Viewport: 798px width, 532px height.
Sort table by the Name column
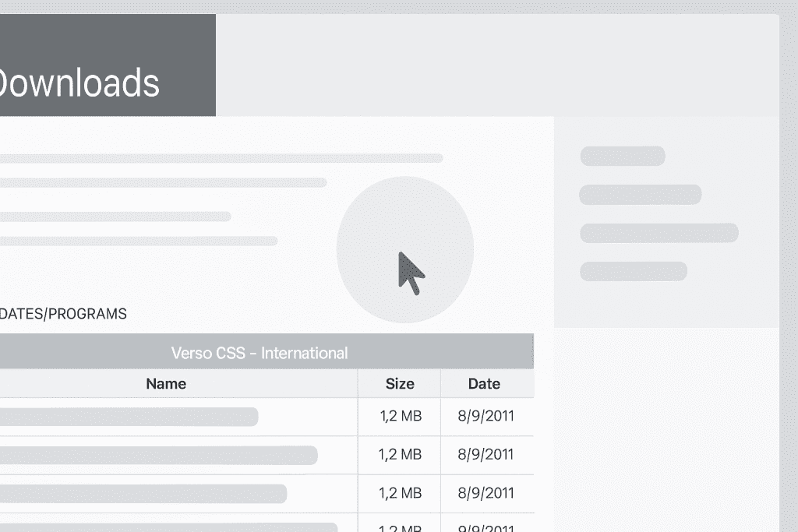tap(166, 383)
